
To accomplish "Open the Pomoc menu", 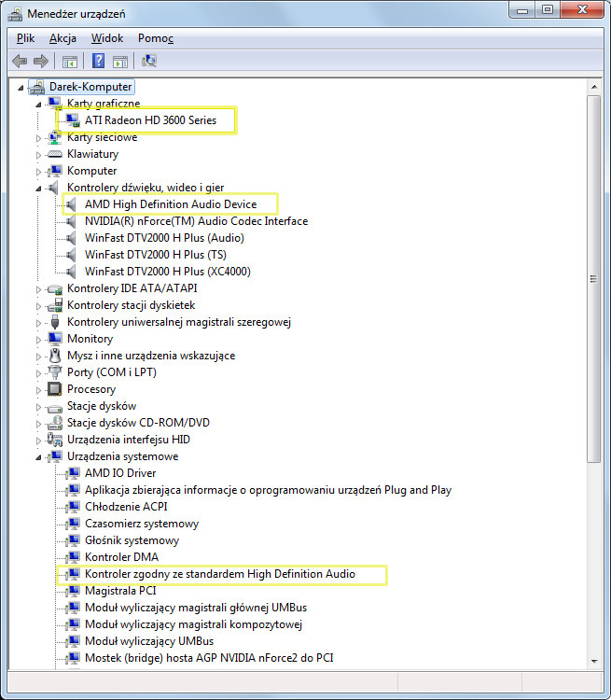I will (x=156, y=38).
